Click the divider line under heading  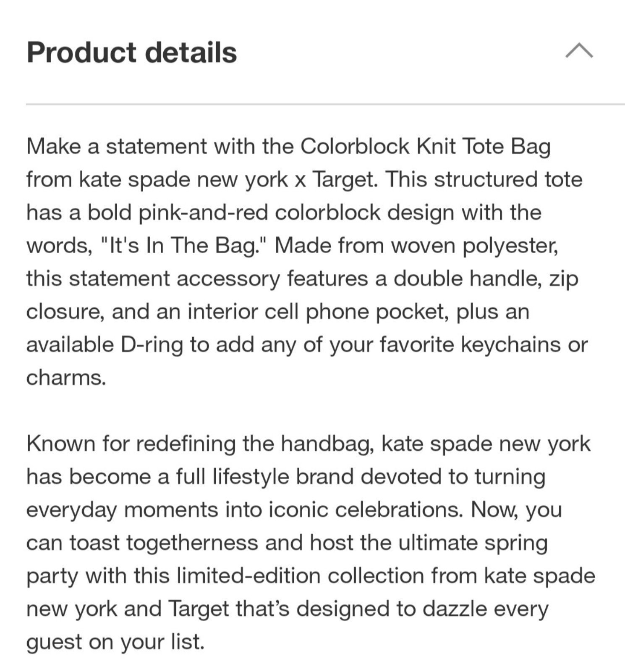tap(325, 104)
